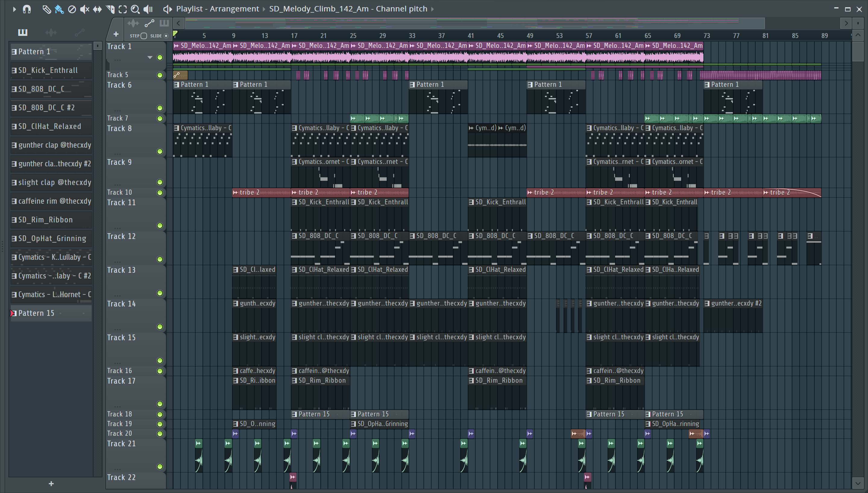868x493 pixels.
Task: Choose the Select marquee tool
Action: click(123, 9)
